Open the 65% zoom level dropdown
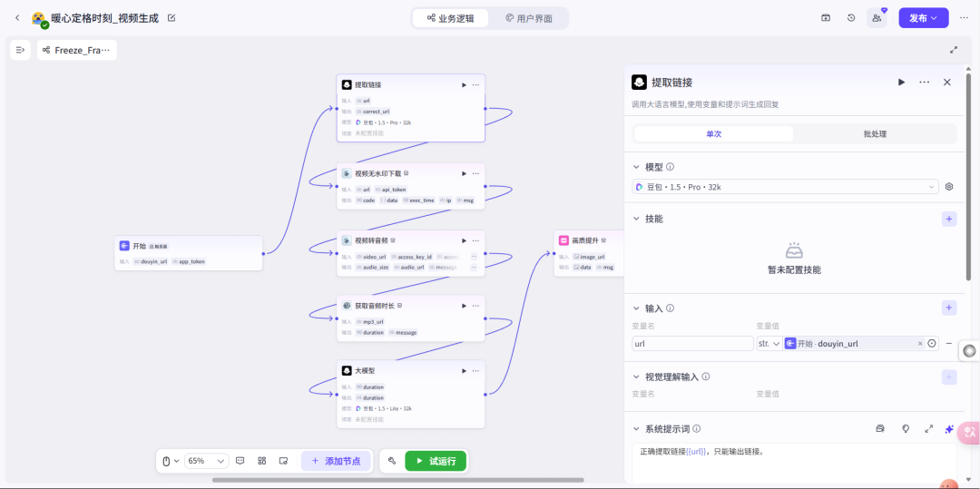The image size is (980, 489). [x=206, y=461]
